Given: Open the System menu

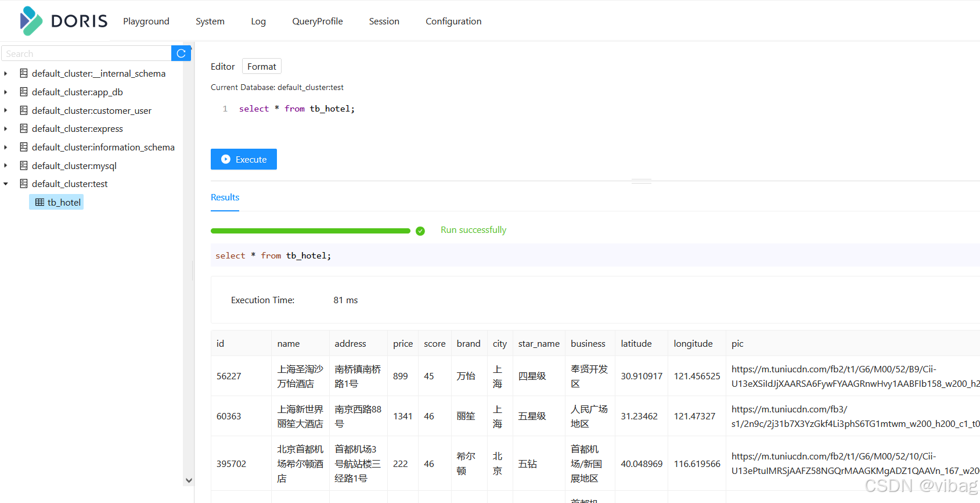Looking at the screenshot, I should point(210,21).
